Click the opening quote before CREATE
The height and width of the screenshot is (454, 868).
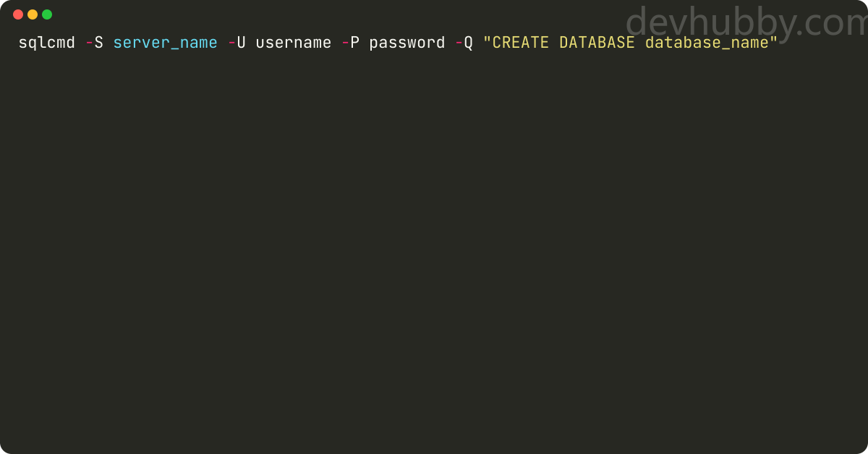coord(488,39)
